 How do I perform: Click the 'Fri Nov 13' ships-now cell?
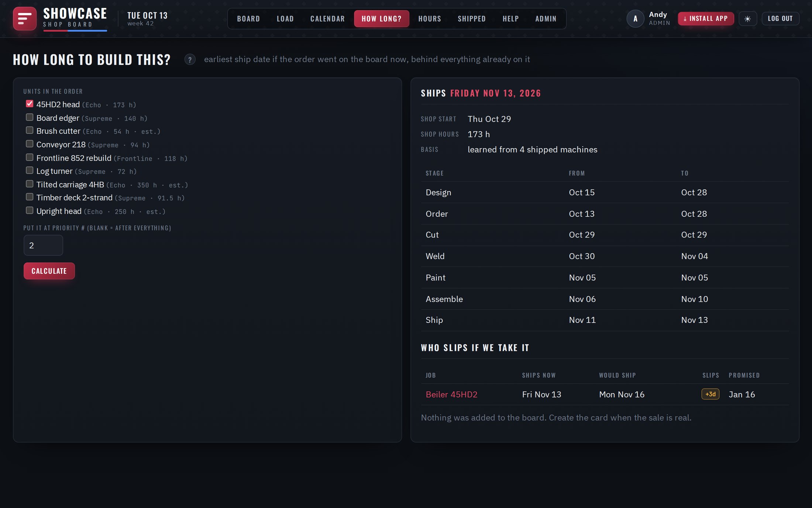click(x=541, y=394)
